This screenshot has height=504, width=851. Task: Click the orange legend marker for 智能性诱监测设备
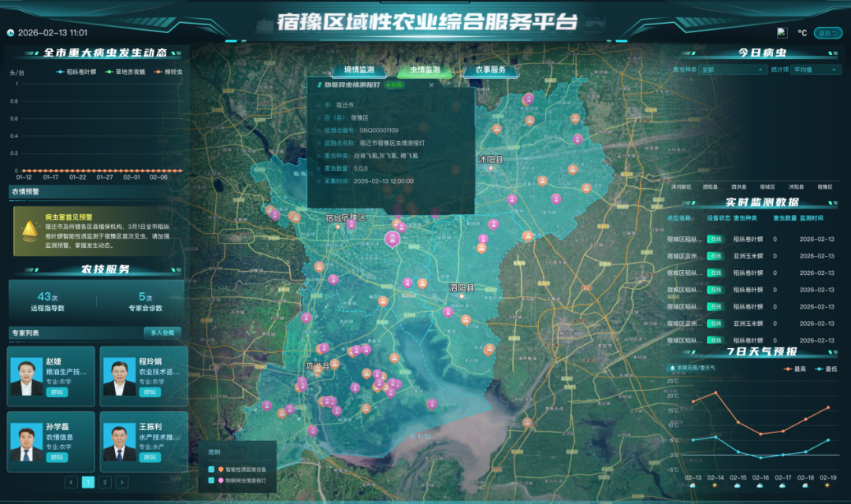221,469
